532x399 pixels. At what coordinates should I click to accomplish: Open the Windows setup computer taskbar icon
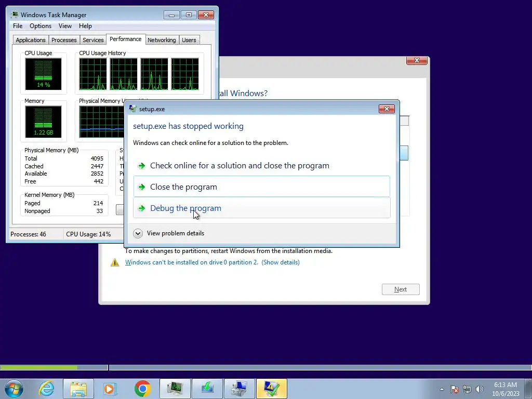coord(240,389)
